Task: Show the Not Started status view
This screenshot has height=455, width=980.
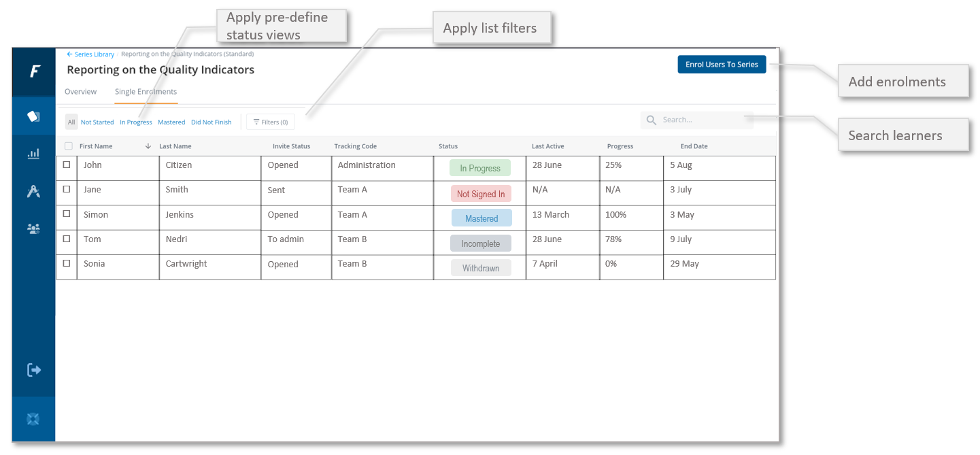Action: [97, 122]
